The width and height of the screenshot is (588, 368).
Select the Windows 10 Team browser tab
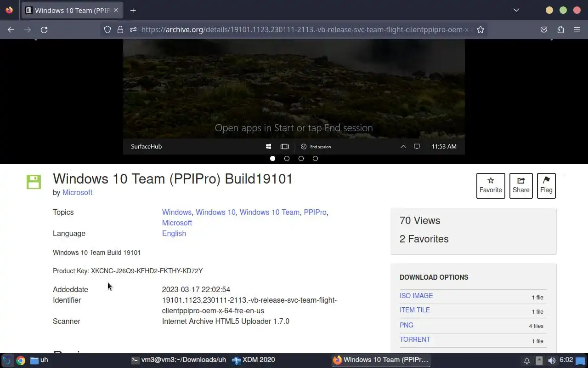tap(72, 10)
